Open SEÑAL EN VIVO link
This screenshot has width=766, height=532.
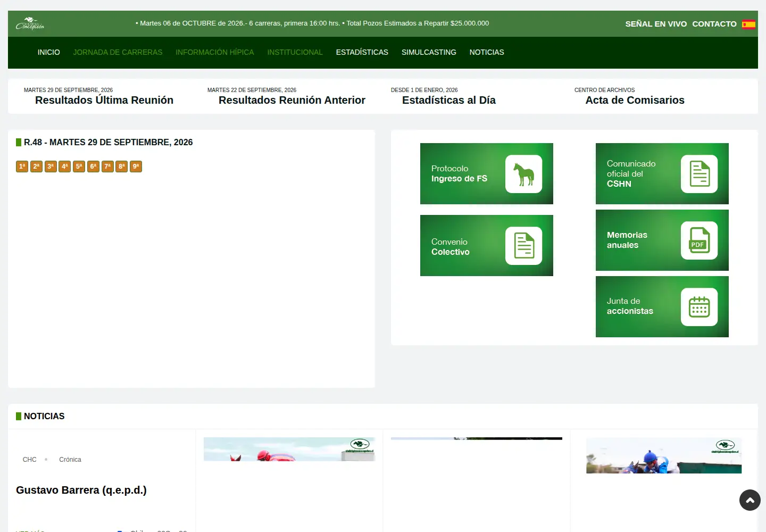click(656, 24)
